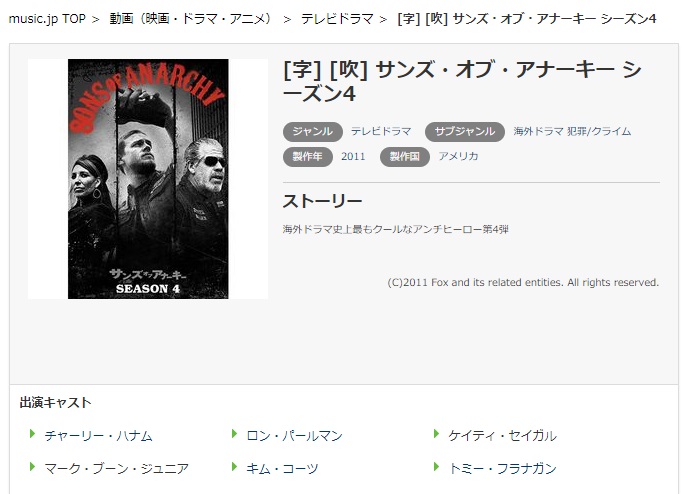The image size is (689, 494).
Task: Open 動画（映画・ドラマ・アニメ）breadcrumb
Action: 190,19
